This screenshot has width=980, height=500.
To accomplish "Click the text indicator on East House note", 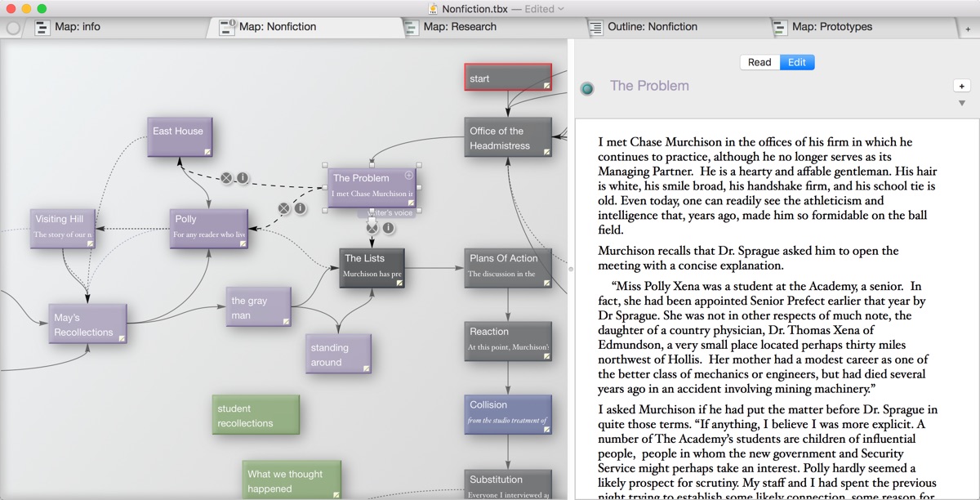I will pos(207,151).
